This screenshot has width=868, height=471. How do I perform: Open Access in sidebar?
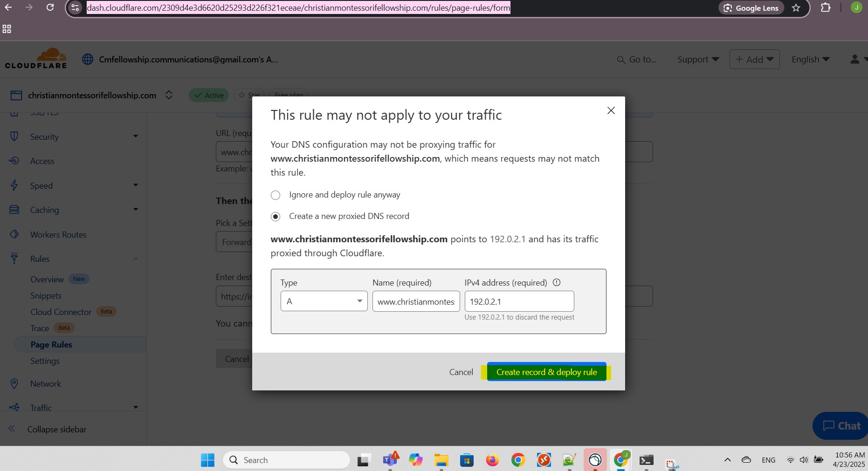pyautogui.click(x=42, y=161)
